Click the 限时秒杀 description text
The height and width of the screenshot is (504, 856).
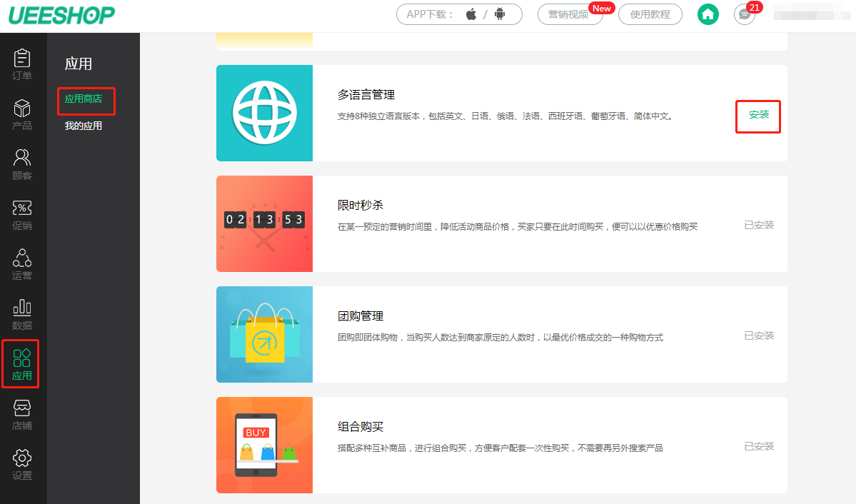click(518, 226)
